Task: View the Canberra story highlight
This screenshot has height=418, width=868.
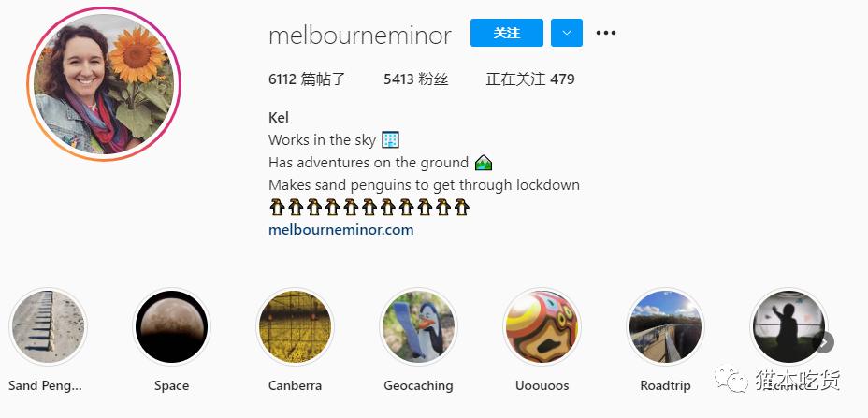Action: click(x=295, y=326)
